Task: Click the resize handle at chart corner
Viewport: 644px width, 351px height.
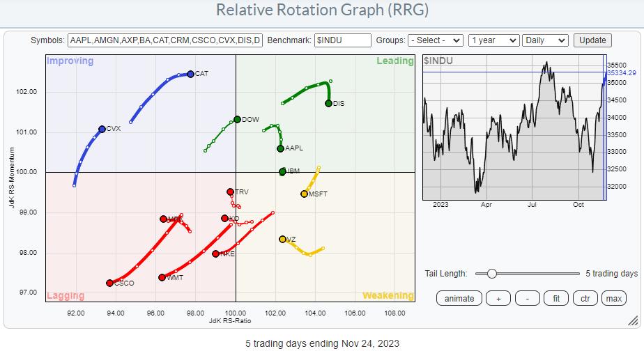Action: 632,321
